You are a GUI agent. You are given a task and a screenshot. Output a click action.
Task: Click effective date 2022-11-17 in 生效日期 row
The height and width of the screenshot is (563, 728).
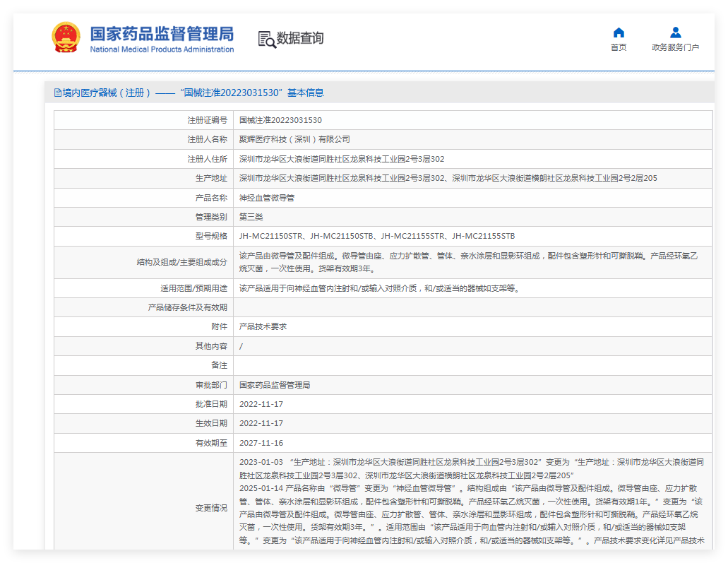[x=261, y=423]
